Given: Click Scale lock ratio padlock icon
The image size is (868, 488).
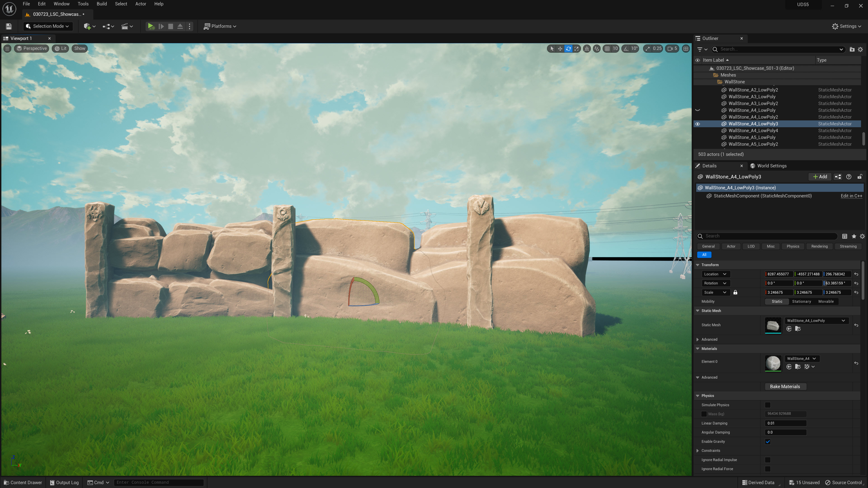Looking at the screenshot, I should coord(735,292).
